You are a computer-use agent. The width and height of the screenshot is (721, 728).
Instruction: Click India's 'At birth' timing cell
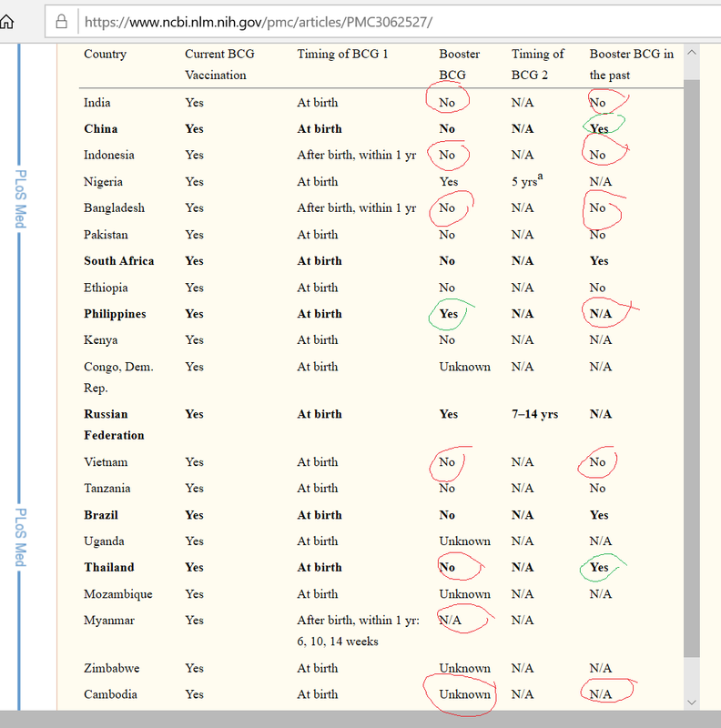[x=318, y=103]
